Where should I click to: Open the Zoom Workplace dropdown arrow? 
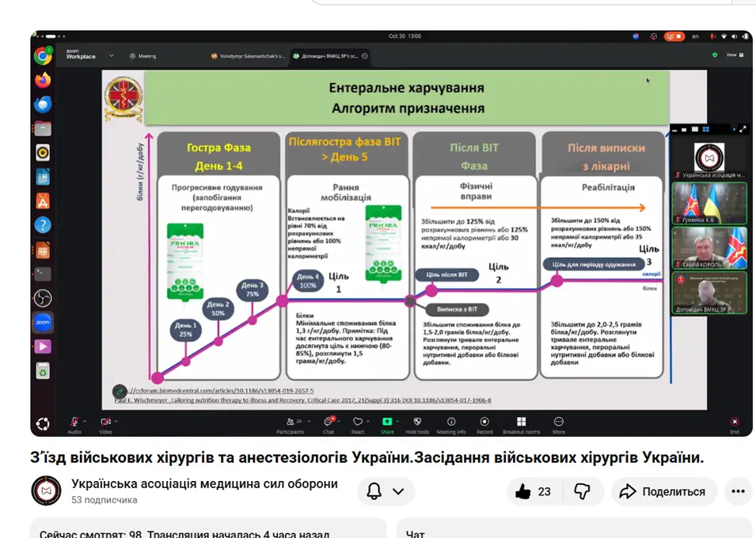click(x=112, y=56)
